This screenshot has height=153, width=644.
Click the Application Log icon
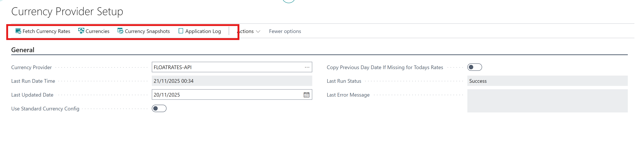(180, 31)
